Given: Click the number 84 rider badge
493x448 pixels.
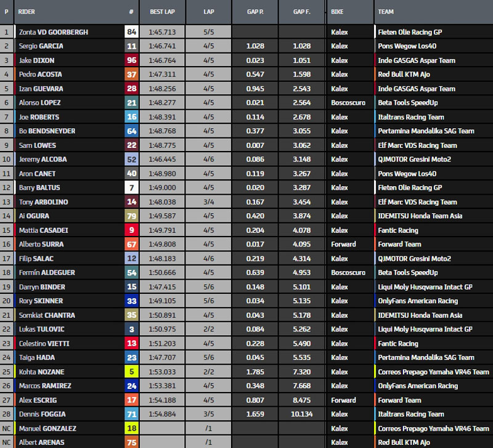Looking at the screenshot, I should click(x=131, y=32).
